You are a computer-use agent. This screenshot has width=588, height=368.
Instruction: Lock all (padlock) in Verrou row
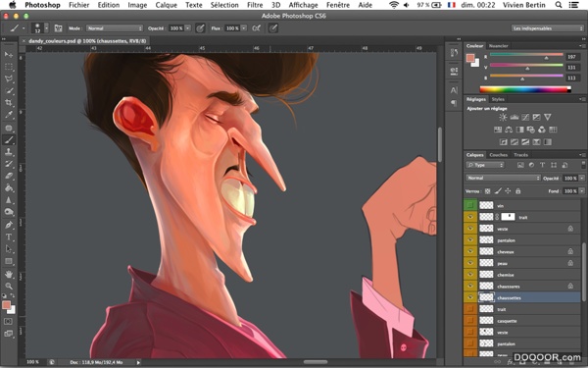coord(517,191)
